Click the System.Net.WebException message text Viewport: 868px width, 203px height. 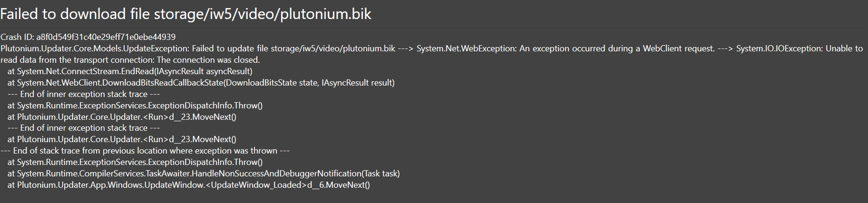pos(566,48)
